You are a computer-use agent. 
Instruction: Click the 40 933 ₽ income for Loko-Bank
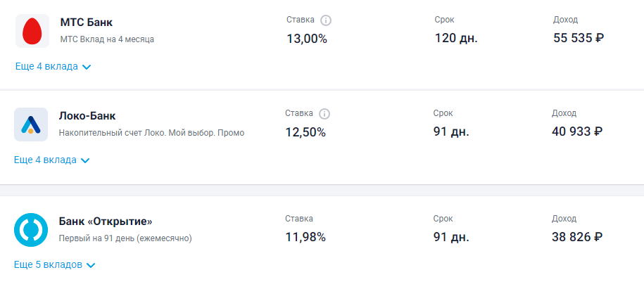click(577, 131)
